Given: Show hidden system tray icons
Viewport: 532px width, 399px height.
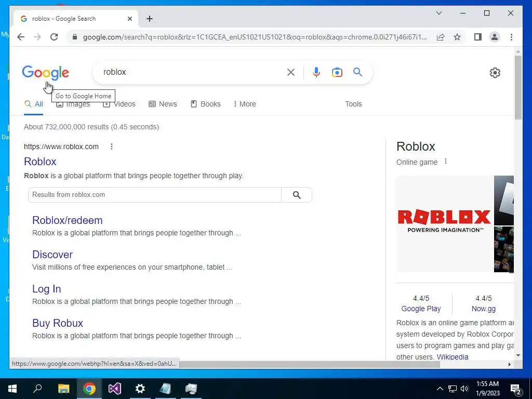Looking at the screenshot, I should pos(440,389).
